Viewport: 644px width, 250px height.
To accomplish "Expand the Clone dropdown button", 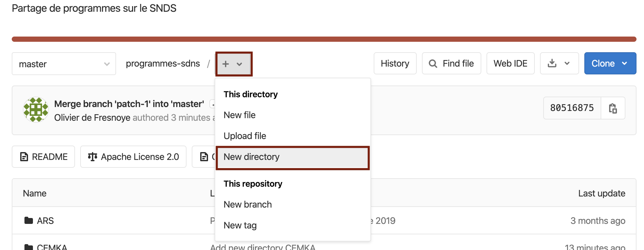I will point(610,63).
